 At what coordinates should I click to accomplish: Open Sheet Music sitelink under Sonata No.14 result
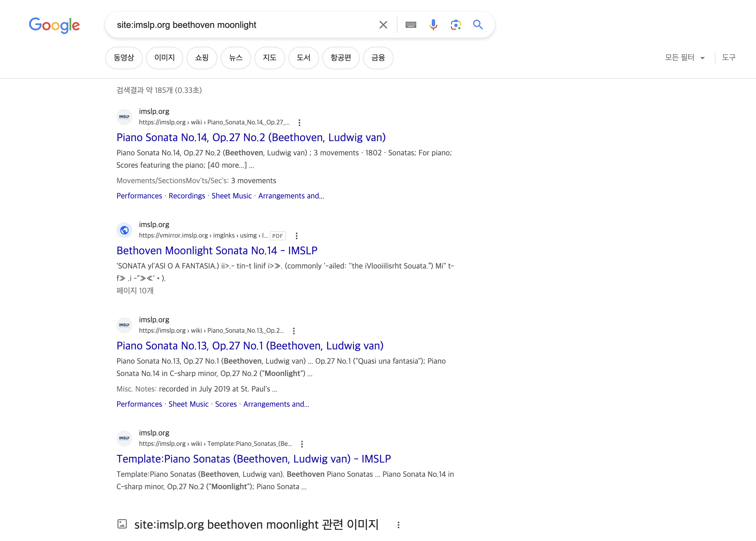pyautogui.click(x=231, y=196)
